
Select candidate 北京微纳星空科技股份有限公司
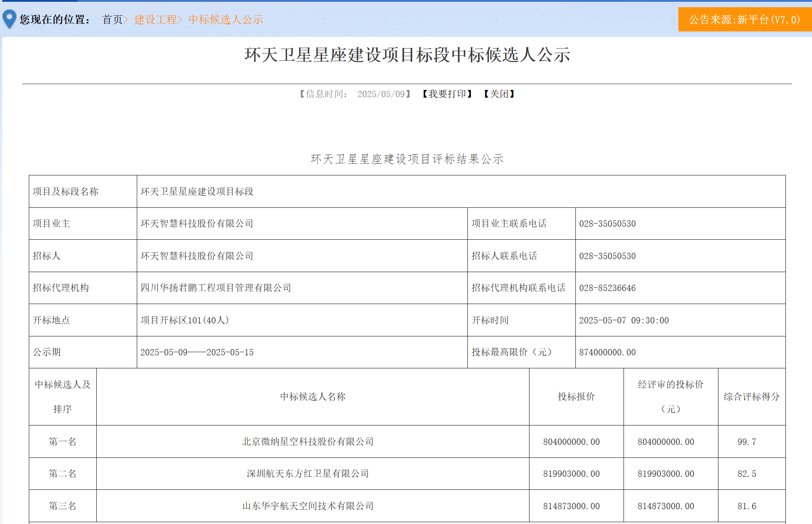pyautogui.click(x=308, y=442)
